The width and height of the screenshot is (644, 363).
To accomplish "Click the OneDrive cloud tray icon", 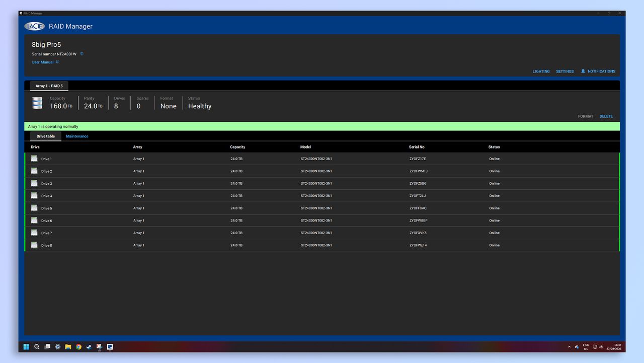I will click(577, 347).
